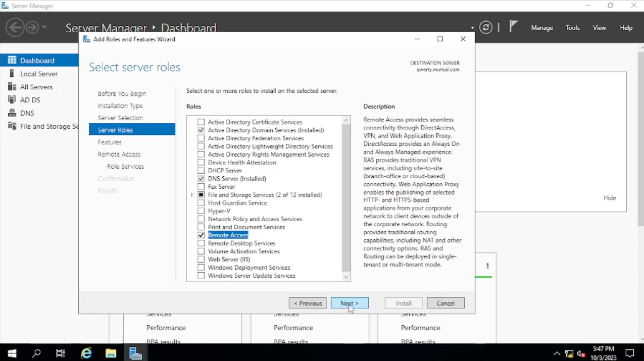Open taskbar search magnifier icon
Viewport: 644px width, 361px height.
(36, 353)
